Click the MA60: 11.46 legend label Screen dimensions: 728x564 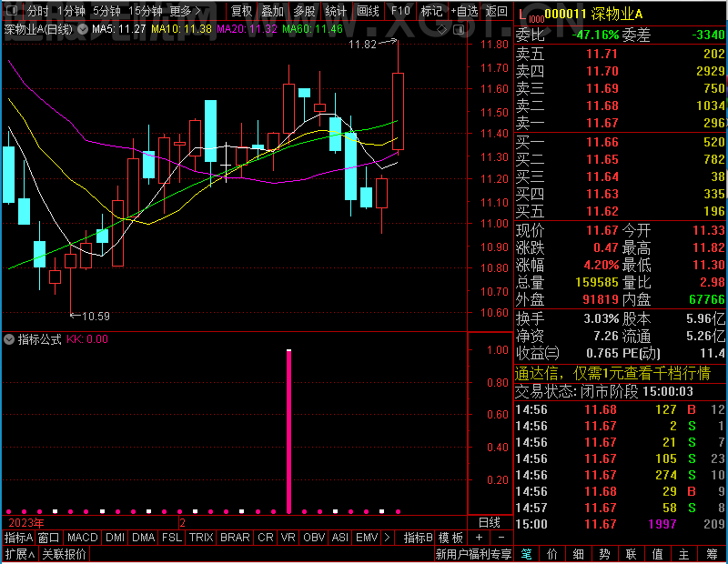(312, 29)
